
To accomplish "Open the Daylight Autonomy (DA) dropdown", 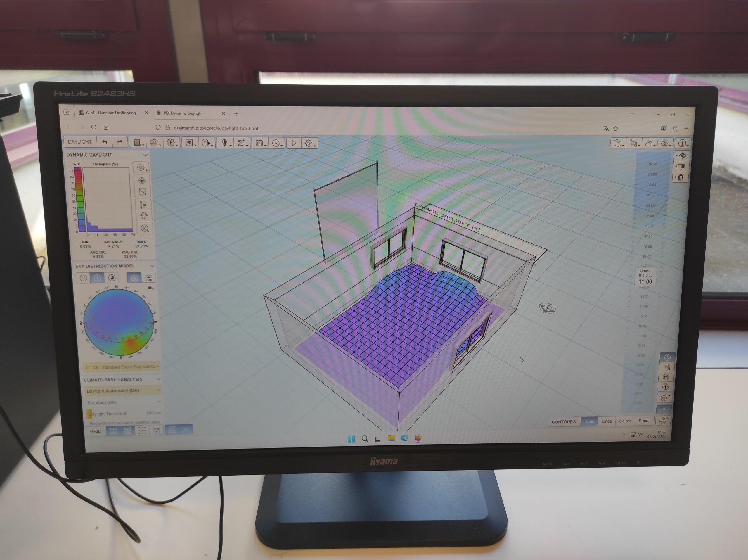I will tap(123, 390).
